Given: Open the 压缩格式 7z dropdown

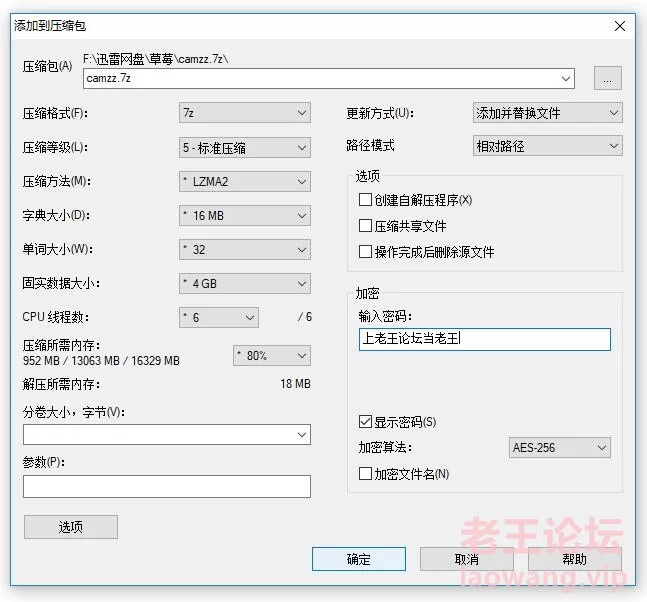Looking at the screenshot, I should pyautogui.click(x=245, y=113).
